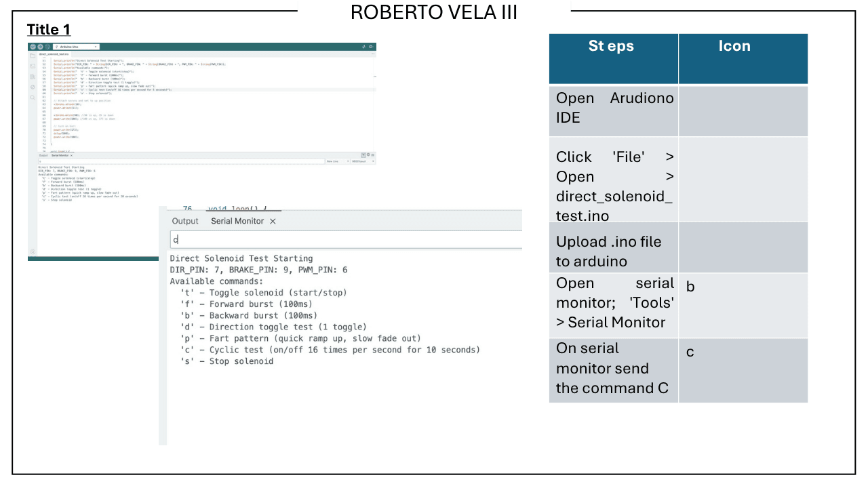Click the Verify checkmark icon in Arduino toolbar
Screen dimensions: 868x488
click(33, 47)
